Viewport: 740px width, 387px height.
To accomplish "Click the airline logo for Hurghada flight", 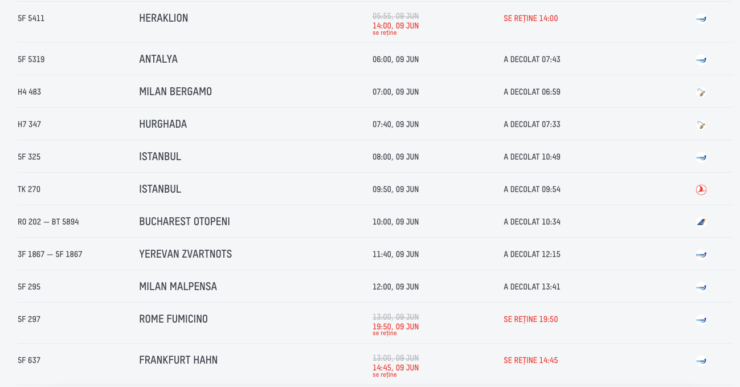I will tap(701, 125).
